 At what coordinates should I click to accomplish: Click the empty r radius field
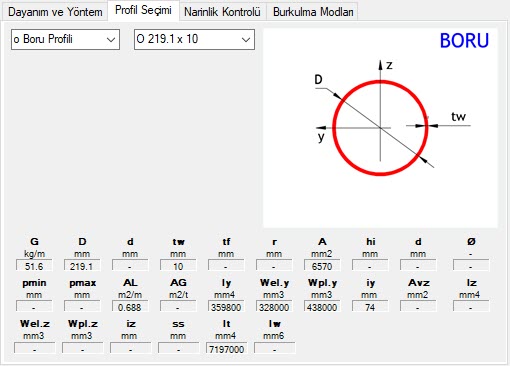click(x=274, y=266)
